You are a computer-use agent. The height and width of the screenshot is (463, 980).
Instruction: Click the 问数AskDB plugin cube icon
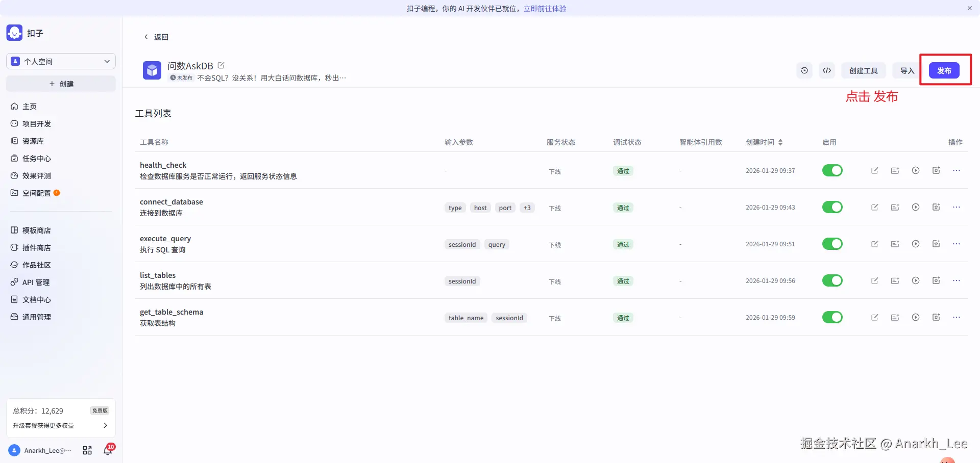point(152,70)
